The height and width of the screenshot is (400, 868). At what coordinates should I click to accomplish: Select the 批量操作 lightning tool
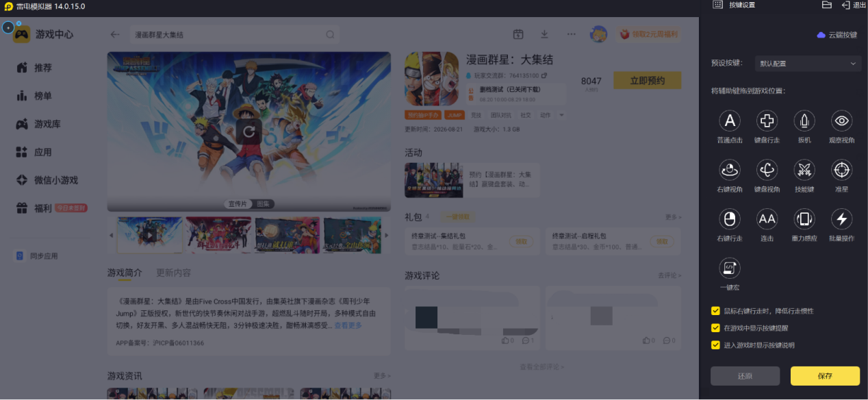(841, 219)
